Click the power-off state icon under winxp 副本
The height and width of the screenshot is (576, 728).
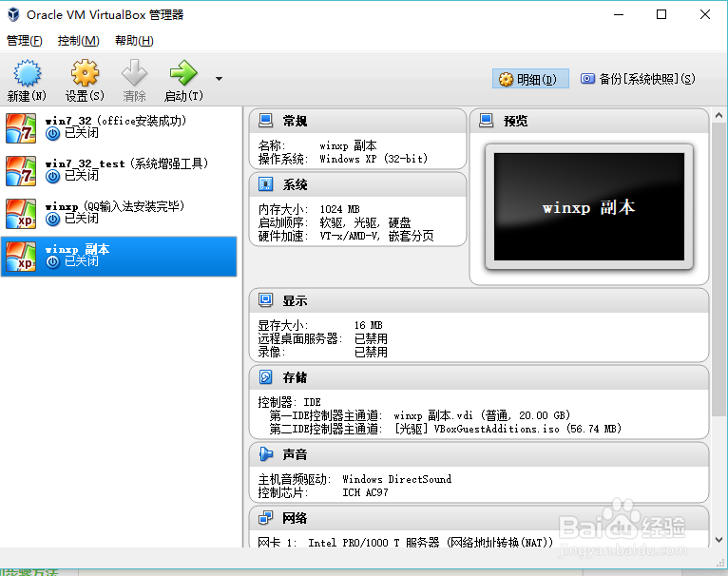[53, 262]
